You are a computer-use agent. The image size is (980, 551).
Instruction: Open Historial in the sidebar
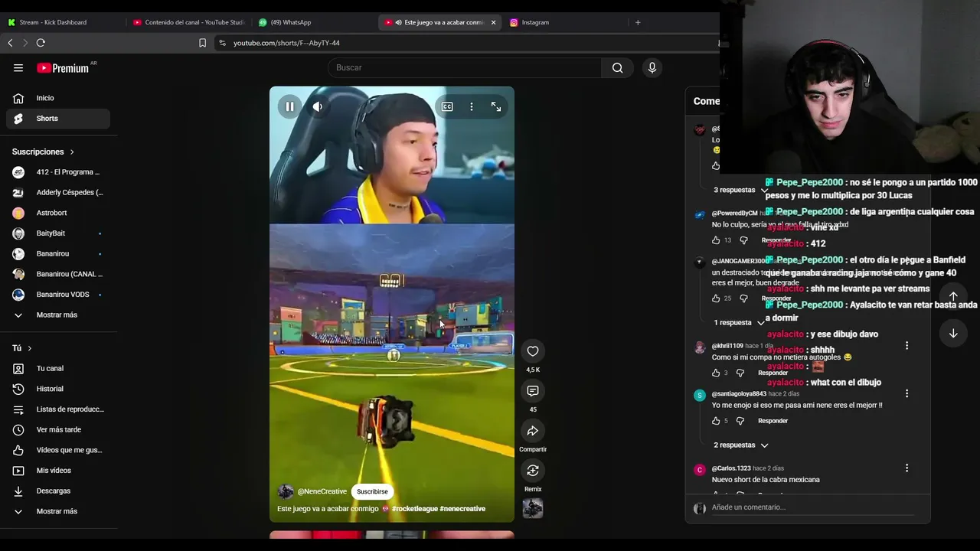click(x=58, y=389)
